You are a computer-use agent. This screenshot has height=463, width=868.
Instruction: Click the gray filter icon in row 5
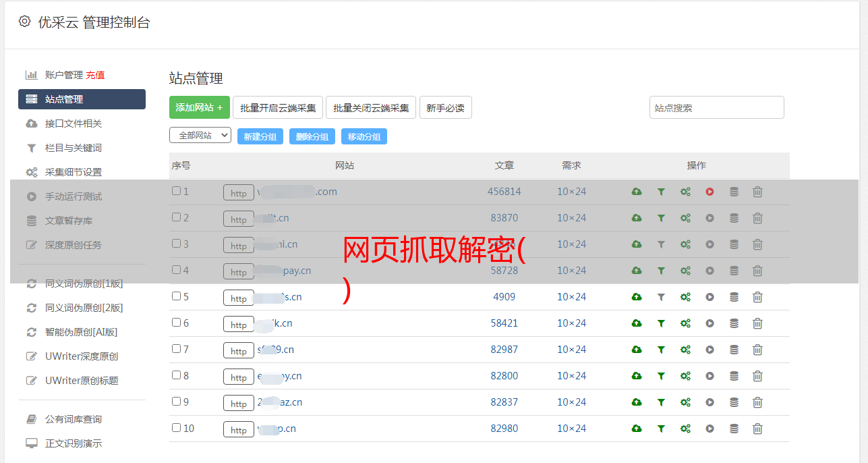coord(661,297)
